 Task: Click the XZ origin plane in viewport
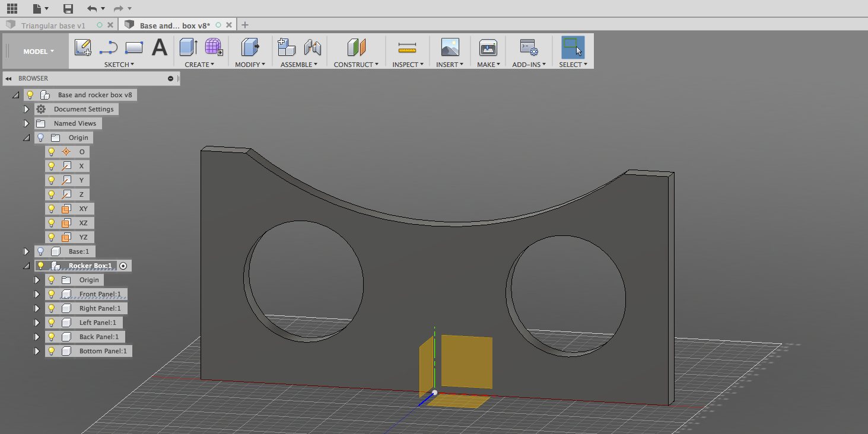(x=458, y=401)
